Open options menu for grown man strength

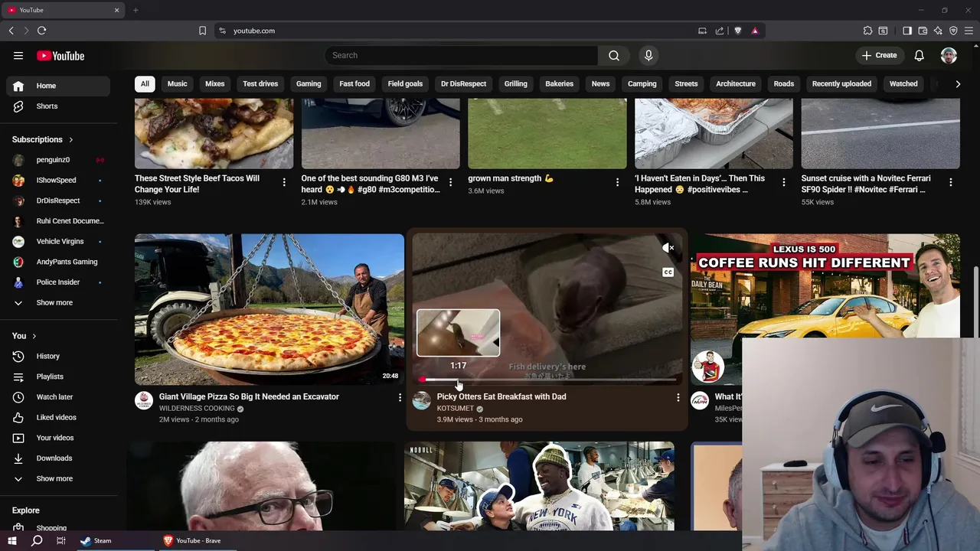(617, 182)
